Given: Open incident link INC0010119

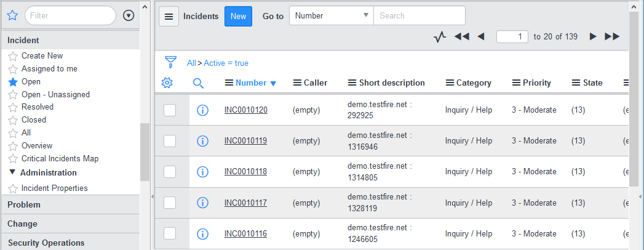Looking at the screenshot, I should click(x=245, y=141).
